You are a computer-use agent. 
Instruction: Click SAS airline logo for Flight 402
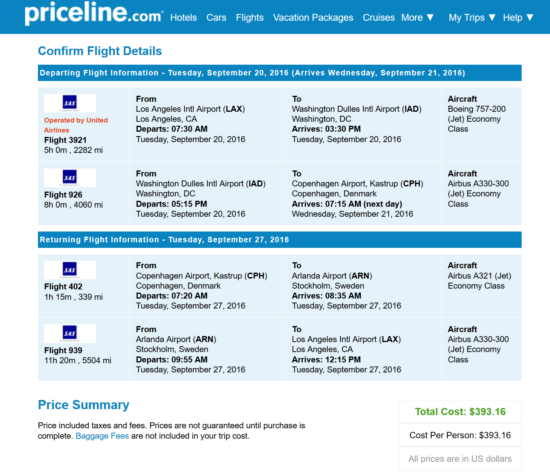click(70, 270)
